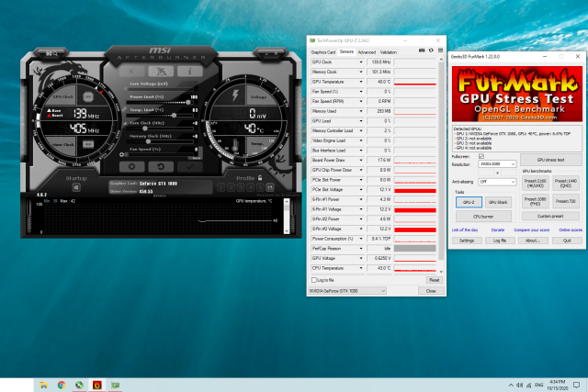Click the Temp. Limit slider handle

click(174, 116)
